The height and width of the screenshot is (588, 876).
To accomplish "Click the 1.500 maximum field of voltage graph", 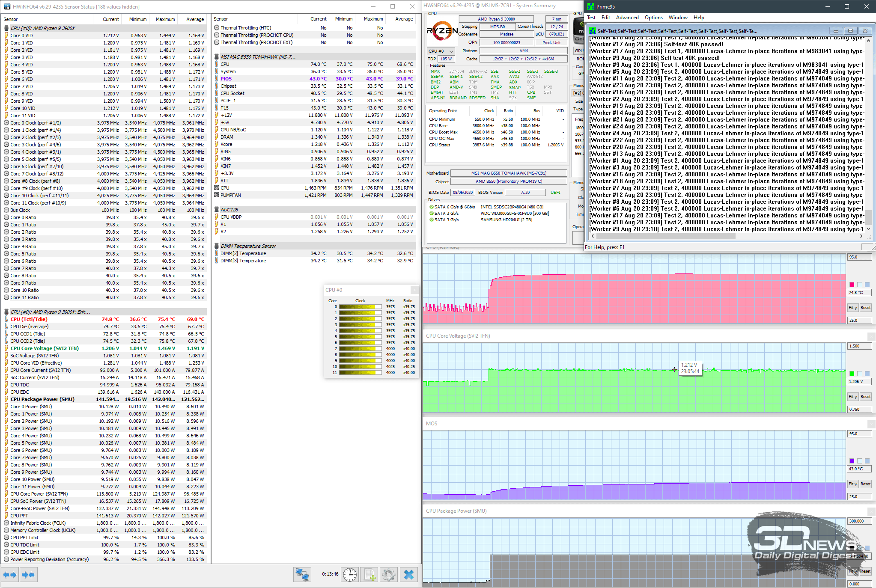I will tap(859, 346).
